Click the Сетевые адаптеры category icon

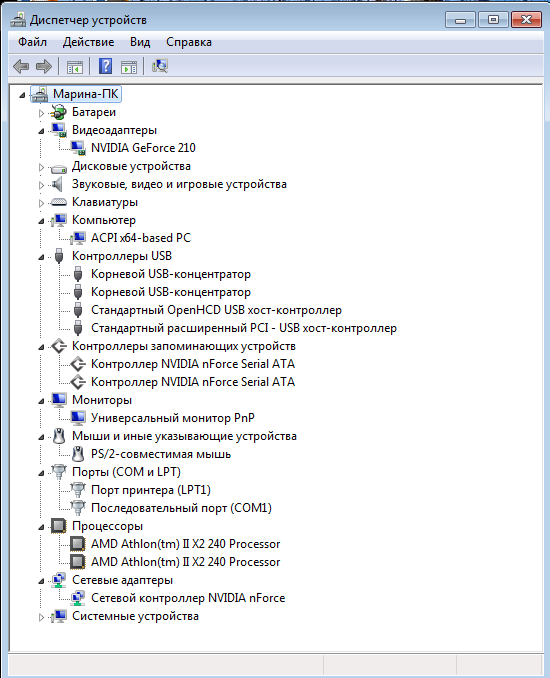pyautogui.click(x=58, y=580)
